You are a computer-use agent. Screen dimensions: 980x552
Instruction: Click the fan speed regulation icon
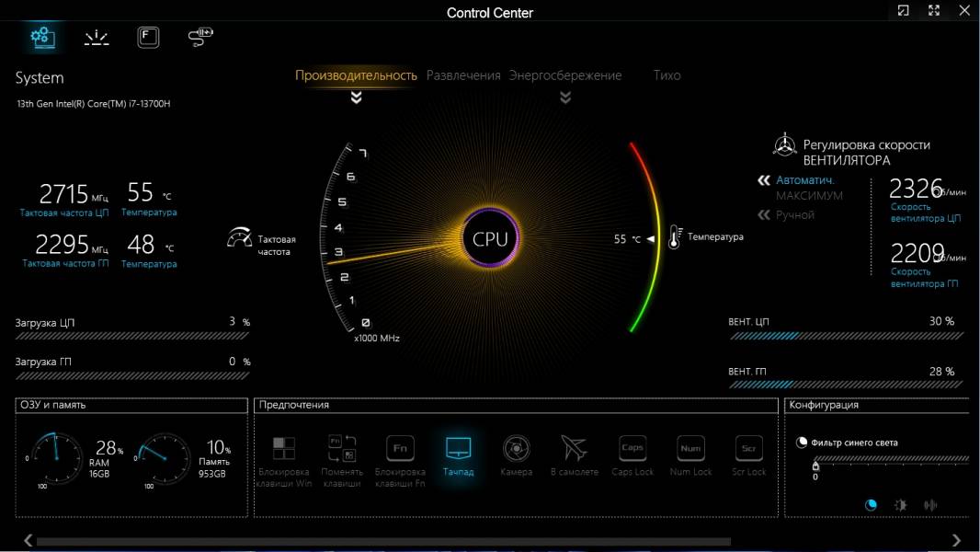(x=784, y=145)
